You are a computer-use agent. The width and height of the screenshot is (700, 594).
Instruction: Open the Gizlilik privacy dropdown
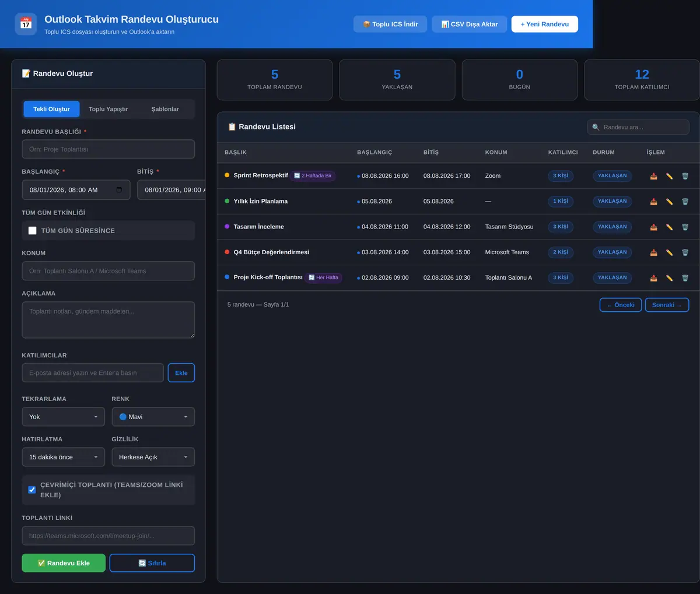(153, 457)
